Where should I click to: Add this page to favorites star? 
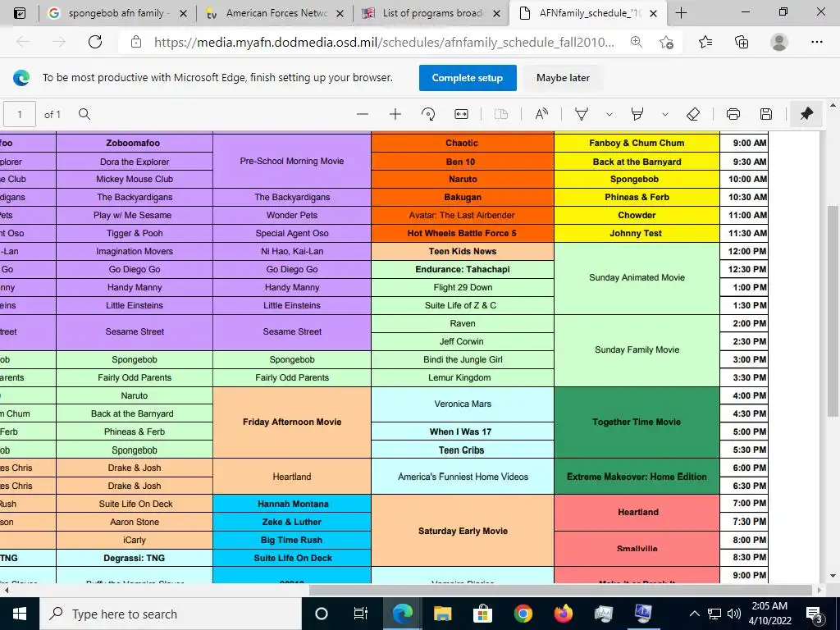(666, 42)
